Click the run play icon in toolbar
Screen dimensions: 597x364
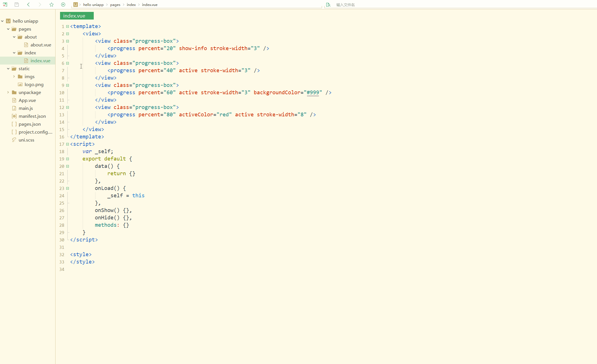point(63,5)
